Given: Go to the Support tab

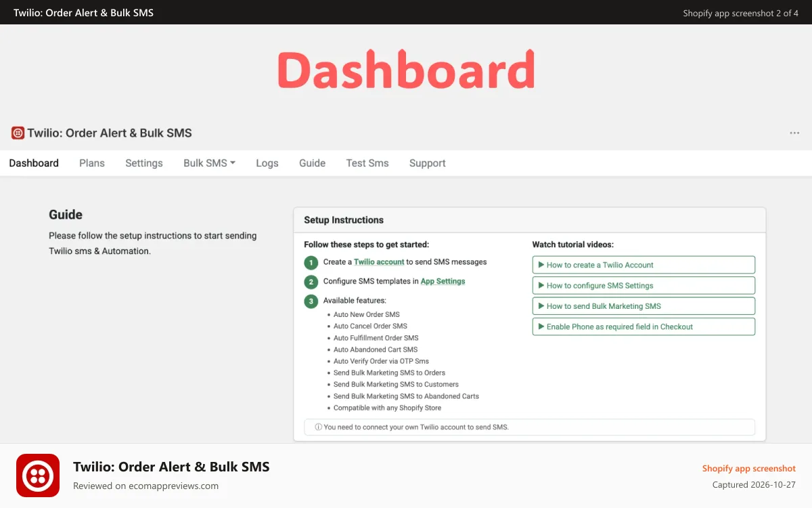Looking at the screenshot, I should coord(428,163).
